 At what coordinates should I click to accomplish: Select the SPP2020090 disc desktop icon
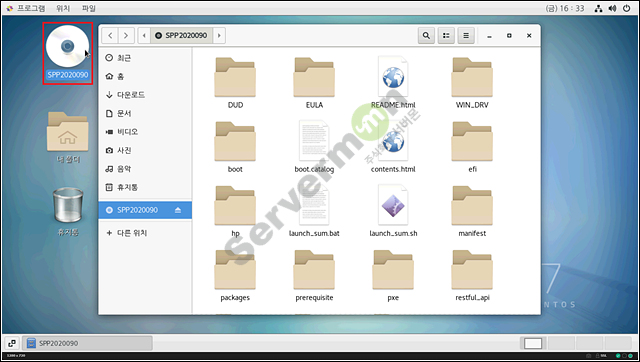[68, 53]
